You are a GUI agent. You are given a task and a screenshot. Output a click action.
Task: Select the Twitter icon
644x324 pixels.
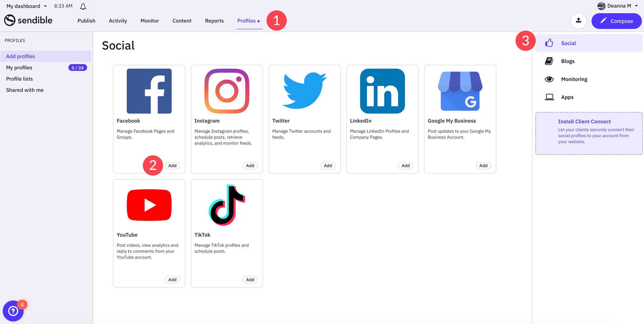tap(304, 91)
